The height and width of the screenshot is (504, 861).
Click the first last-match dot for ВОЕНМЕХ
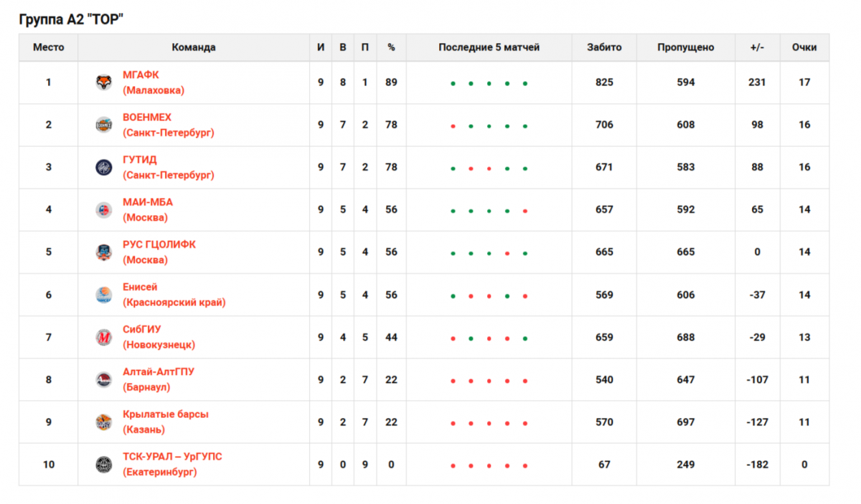[453, 126]
